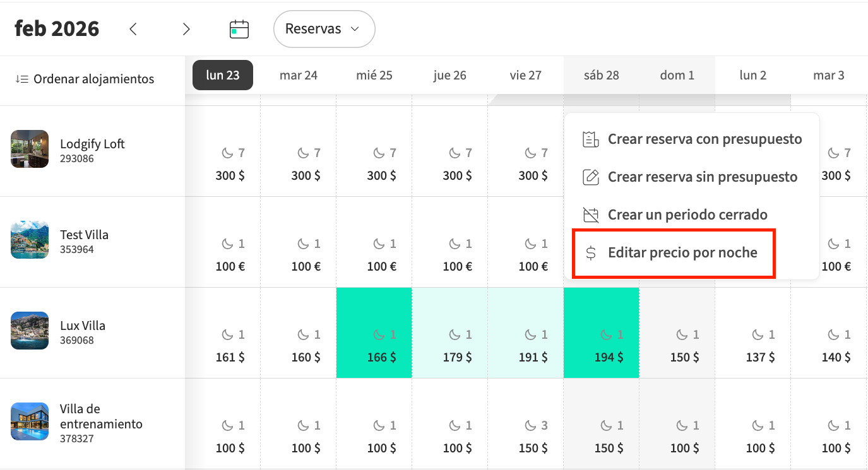Viewport: 868px width, 470px height.
Task: Click the Crear reserva con presupuesto icon
Action: 590,139
